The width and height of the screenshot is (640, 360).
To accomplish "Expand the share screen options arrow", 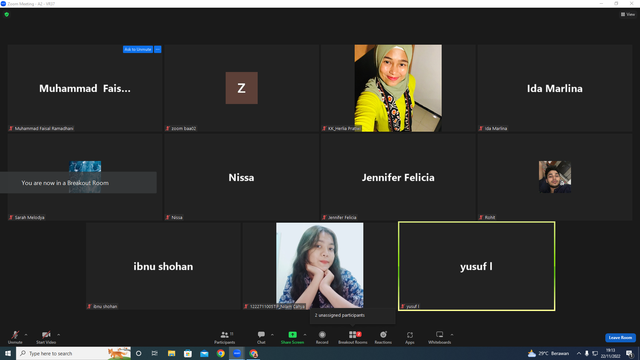I will click(x=305, y=335).
